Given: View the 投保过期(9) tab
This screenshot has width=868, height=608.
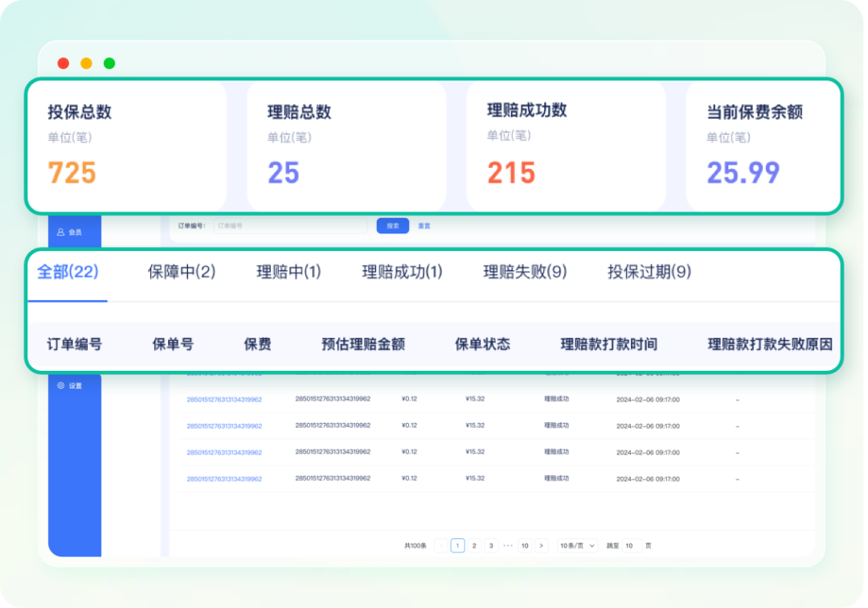Looking at the screenshot, I should click(649, 272).
